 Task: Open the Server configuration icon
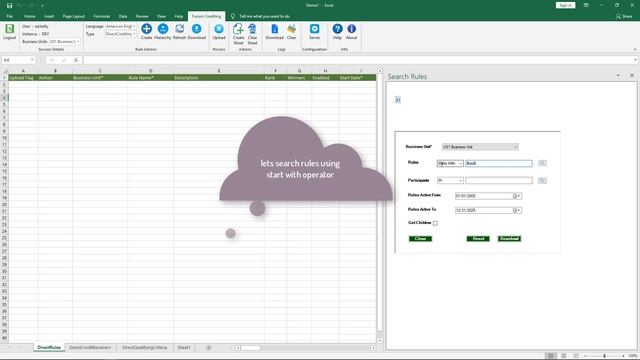point(314,29)
